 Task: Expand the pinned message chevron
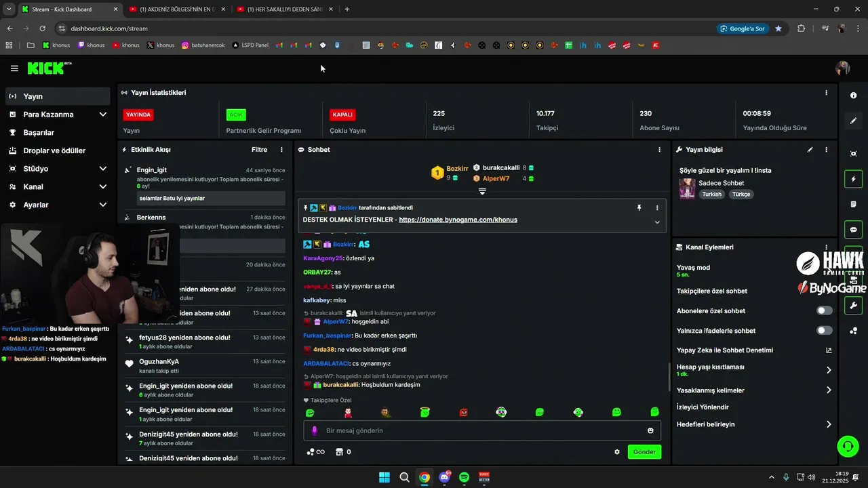click(x=657, y=222)
